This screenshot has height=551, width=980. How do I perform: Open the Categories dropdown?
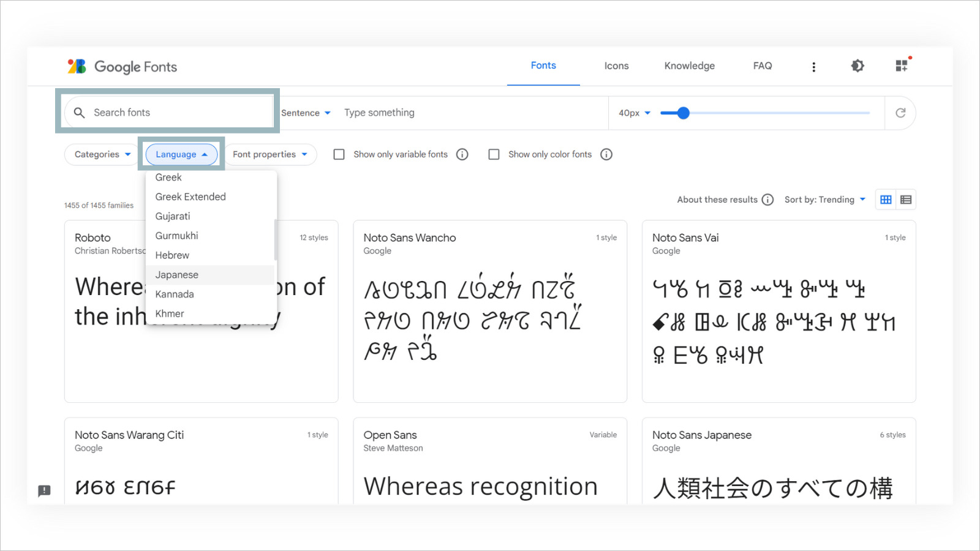tap(102, 154)
